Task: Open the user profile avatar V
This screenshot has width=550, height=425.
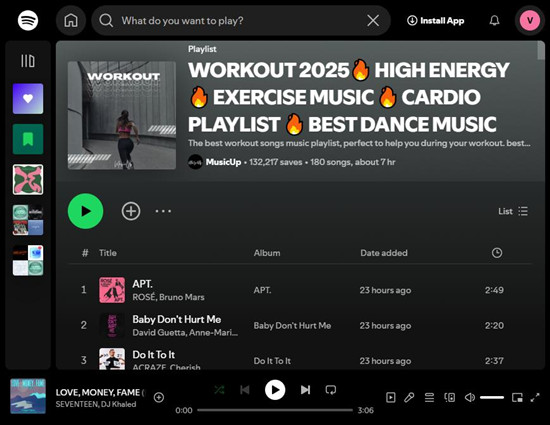Action: (x=530, y=21)
